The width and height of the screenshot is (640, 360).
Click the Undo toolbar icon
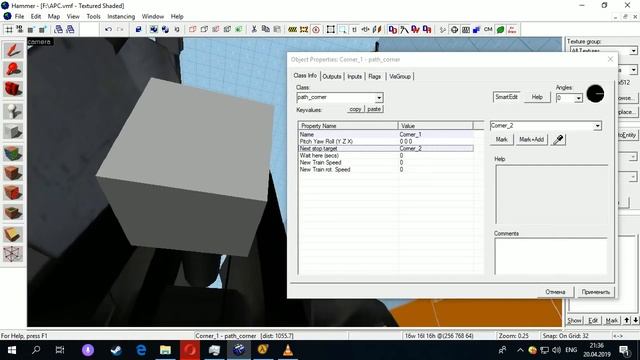tap(108, 29)
